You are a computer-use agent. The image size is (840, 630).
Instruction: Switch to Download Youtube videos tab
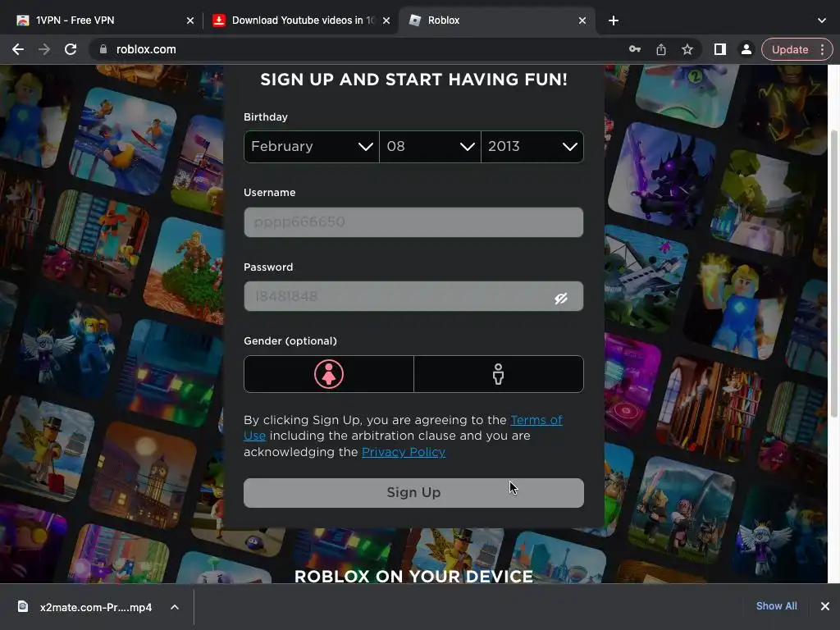coord(300,21)
